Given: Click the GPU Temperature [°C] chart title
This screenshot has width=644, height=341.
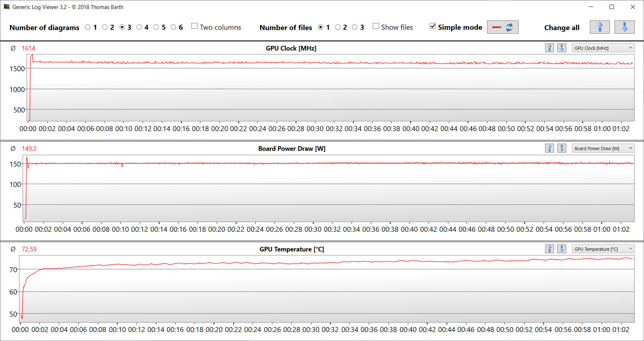Looking at the screenshot, I should pyautogui.click(x=292, y=249).
